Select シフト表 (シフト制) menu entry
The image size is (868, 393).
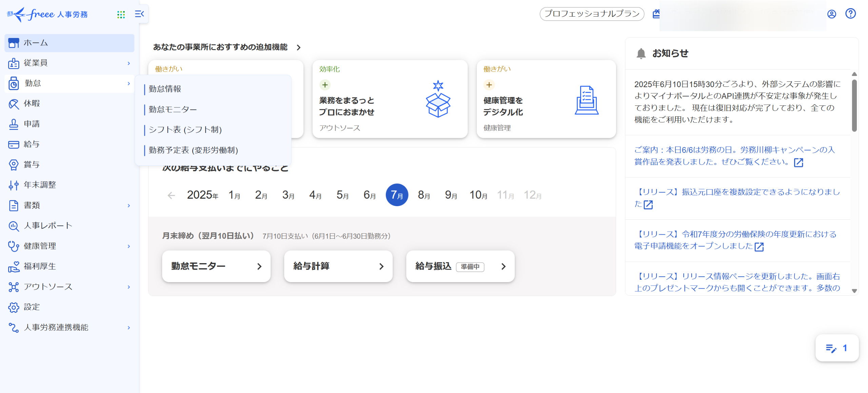[185, 130]
